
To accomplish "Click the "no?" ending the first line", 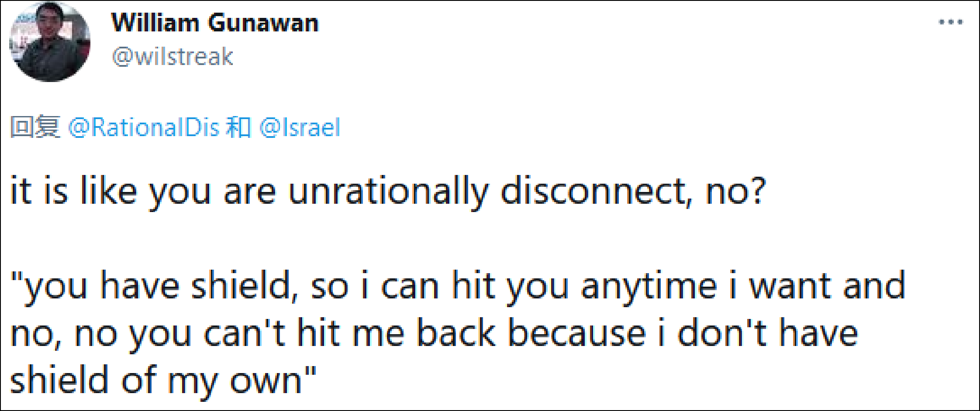I will [735, 191].
